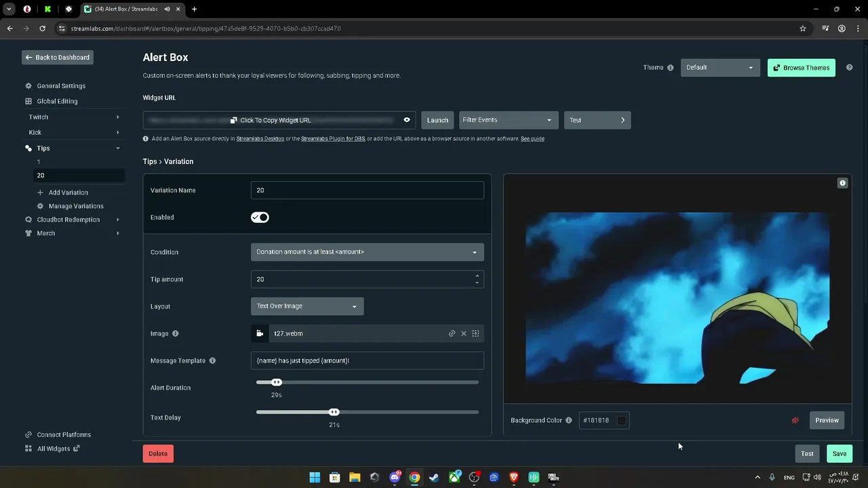Open the Theme Default dropdown
The image size is (868, 488).
(720, 68)
